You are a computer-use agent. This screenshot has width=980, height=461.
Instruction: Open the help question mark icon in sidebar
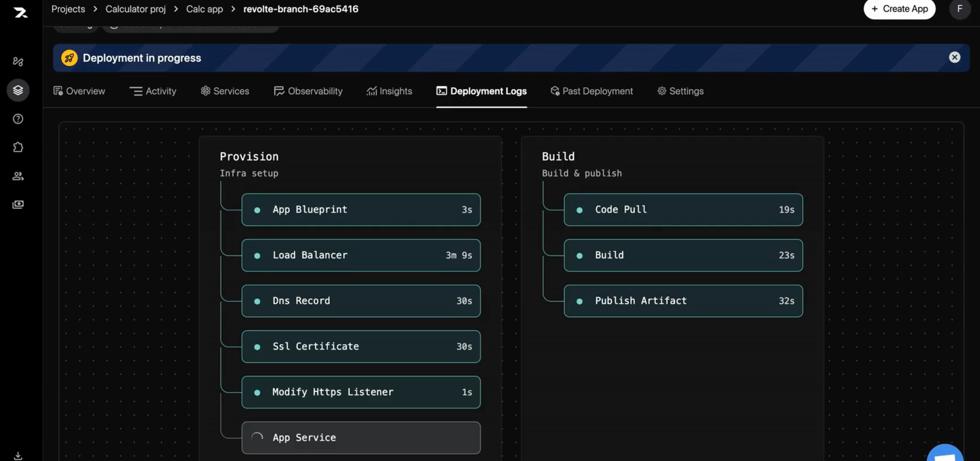(18, 118)
